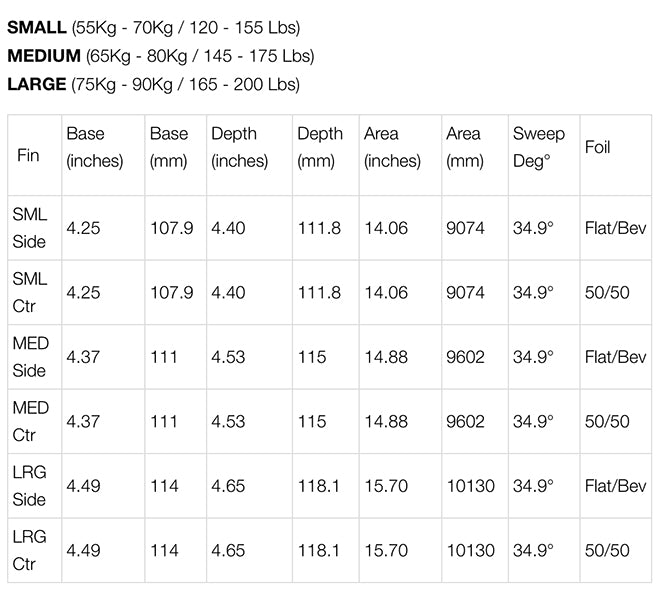This screenshot has height=600, width=656.
Task: Click the SML Side row label
Action: (x=30, y=228)
